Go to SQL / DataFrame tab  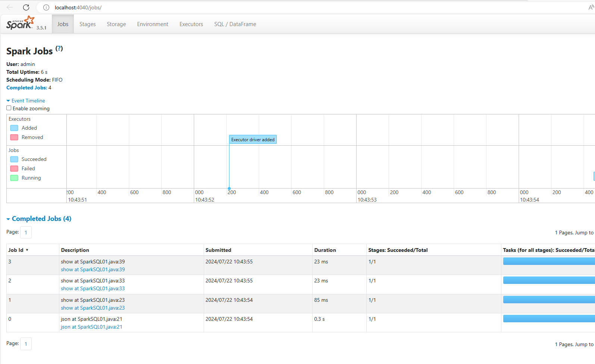235,24
